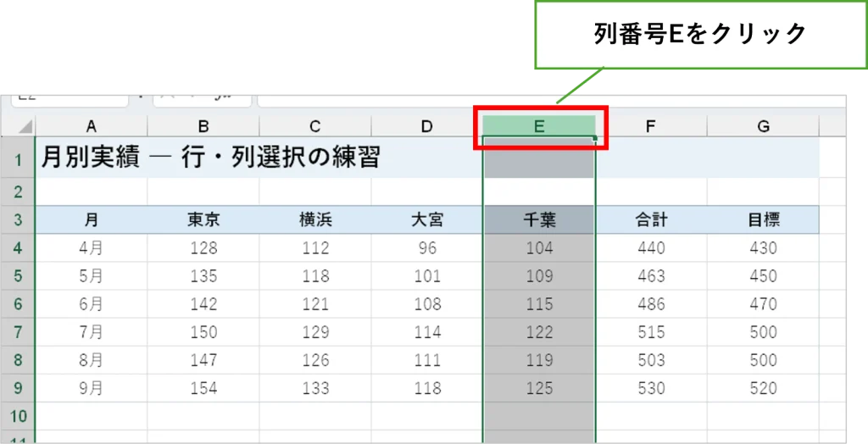Click the 東京 value 135
868x444 pixels.
click(203, 275)
